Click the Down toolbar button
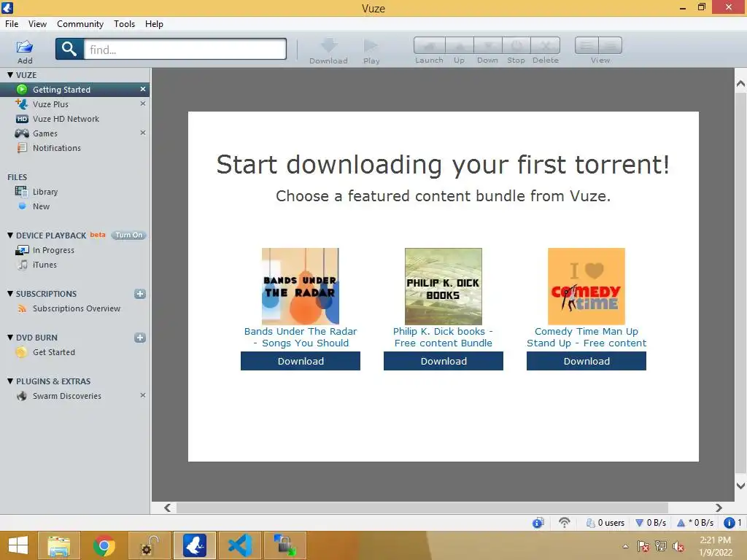This screenshot has width=747, height=560. pyautogui.click(x=487, y=46)
